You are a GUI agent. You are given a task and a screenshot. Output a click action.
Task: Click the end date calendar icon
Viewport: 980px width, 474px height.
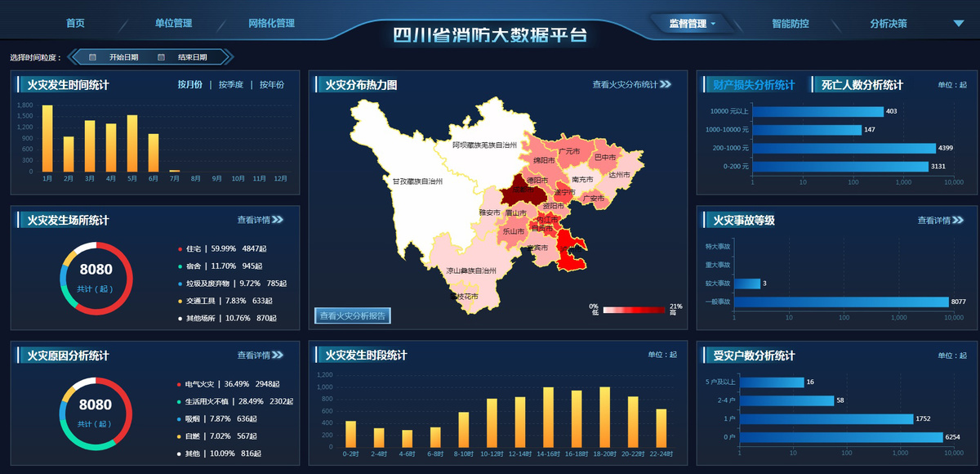click(x=161, y=57)
